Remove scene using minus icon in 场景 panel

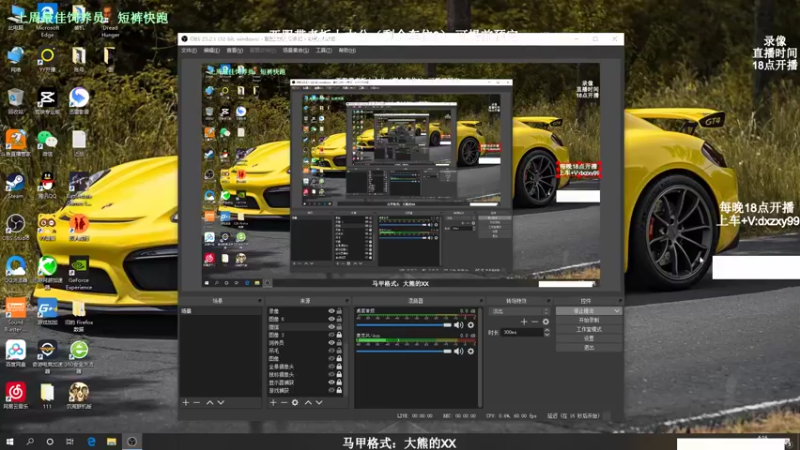coord(197,403)
